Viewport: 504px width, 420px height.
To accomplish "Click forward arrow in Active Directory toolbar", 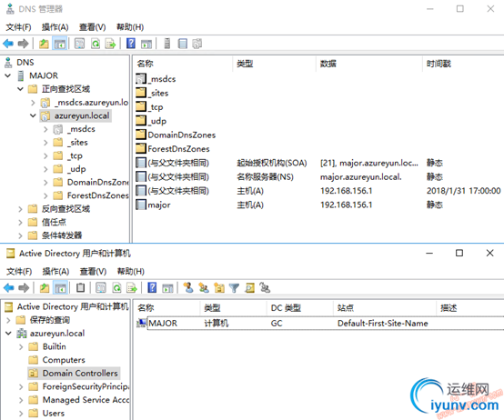I will [24, 287].
